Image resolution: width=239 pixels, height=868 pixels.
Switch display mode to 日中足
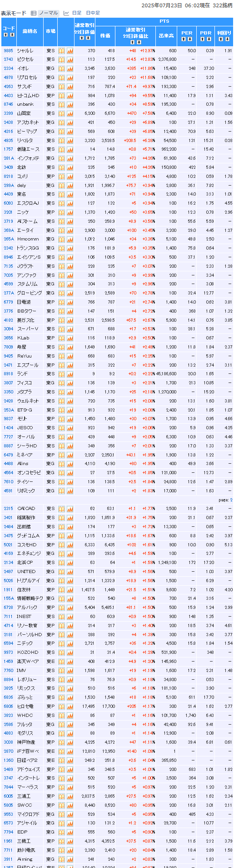tap(93, 13)
